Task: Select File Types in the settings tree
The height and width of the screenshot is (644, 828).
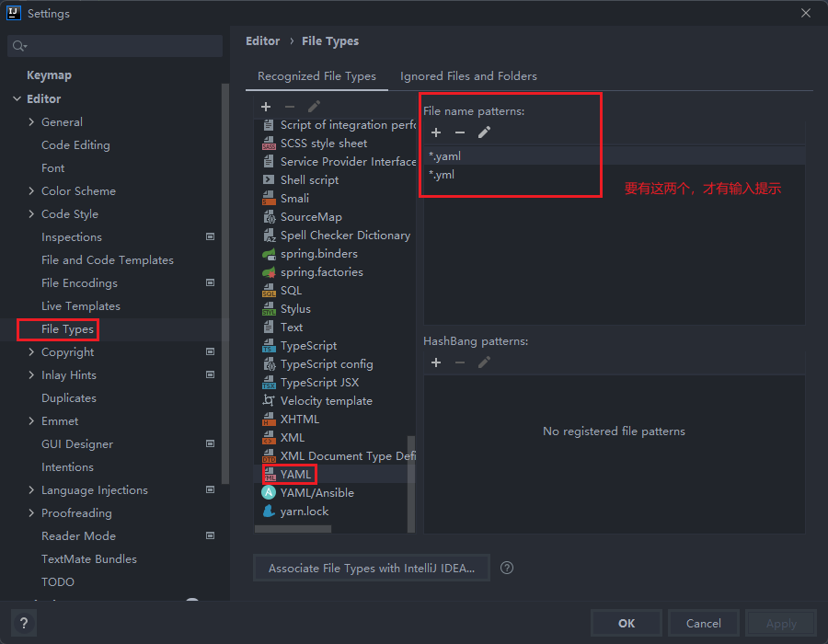Action: pos(67,329)
